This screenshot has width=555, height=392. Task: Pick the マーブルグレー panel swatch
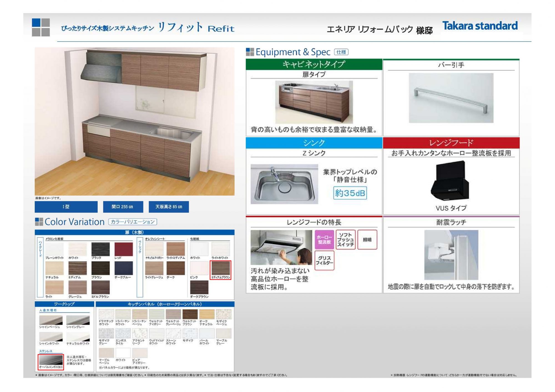[223, 334]
